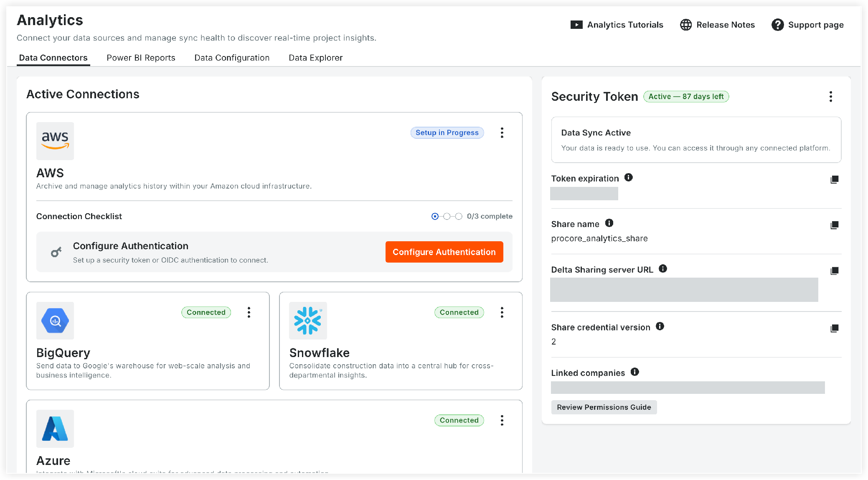
Task: Click the Connection Checklist heading
Action: [x=79, y=216]
